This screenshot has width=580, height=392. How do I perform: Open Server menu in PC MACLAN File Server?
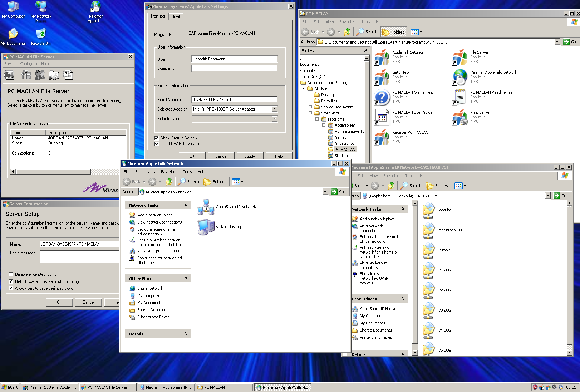pyautogui.click(x=10, y=64)
